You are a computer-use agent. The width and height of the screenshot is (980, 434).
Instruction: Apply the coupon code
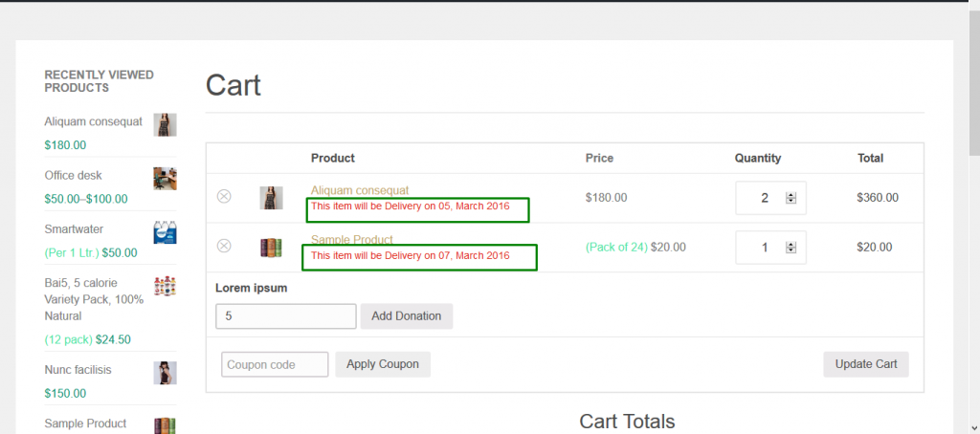[x=383, y=364]
